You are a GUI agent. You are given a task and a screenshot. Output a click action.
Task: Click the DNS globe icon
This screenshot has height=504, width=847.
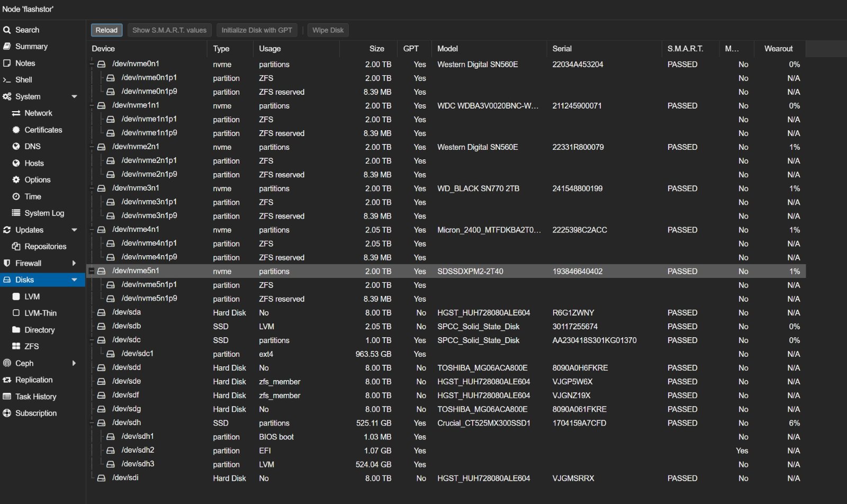[x=16, y=147]
